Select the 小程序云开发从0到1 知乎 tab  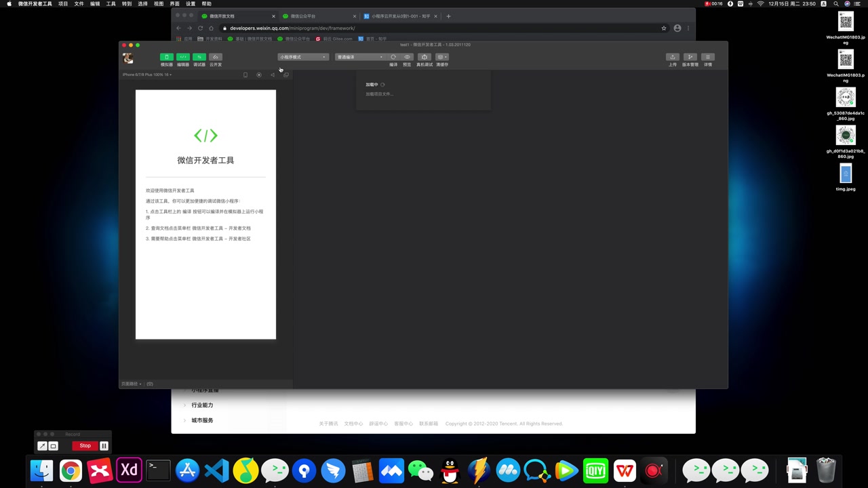point(400,16)
